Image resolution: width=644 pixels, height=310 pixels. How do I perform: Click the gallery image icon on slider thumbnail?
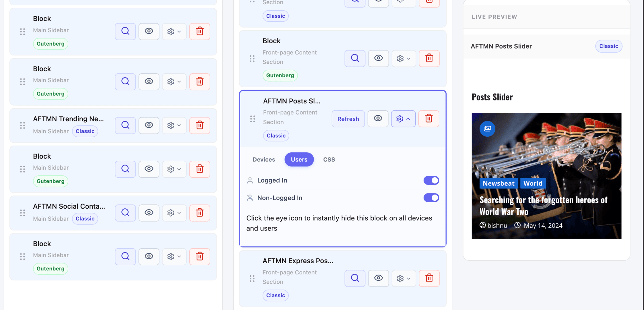pos(487,129)
